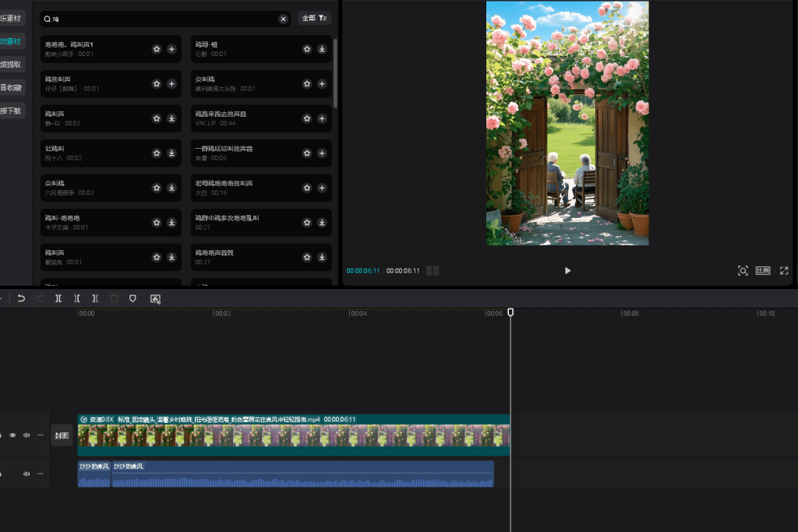This screenshot has width=798, height=532.
Task: Download the 鸡群中鸡多次咯咯乱叫 sound
Action: click(322, 222)
